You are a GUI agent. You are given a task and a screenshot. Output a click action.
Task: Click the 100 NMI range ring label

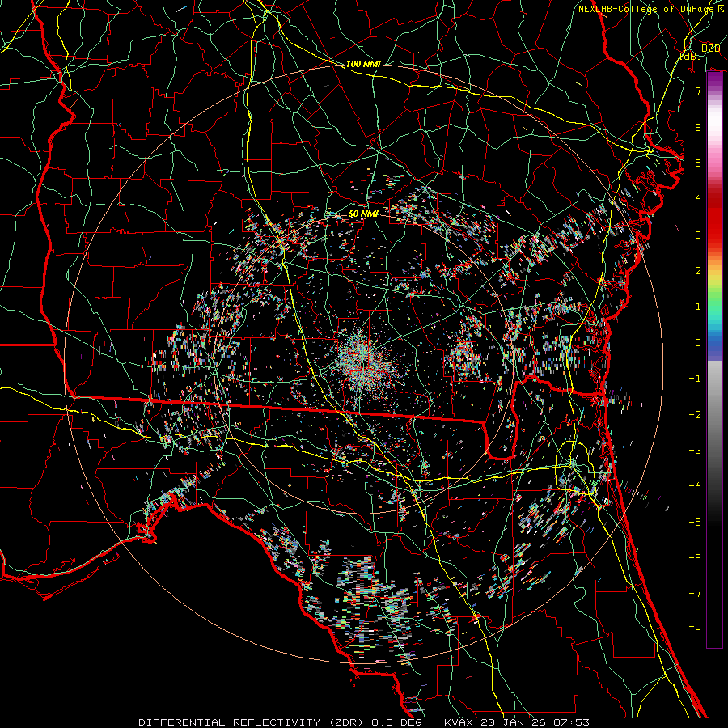(363, 64)
